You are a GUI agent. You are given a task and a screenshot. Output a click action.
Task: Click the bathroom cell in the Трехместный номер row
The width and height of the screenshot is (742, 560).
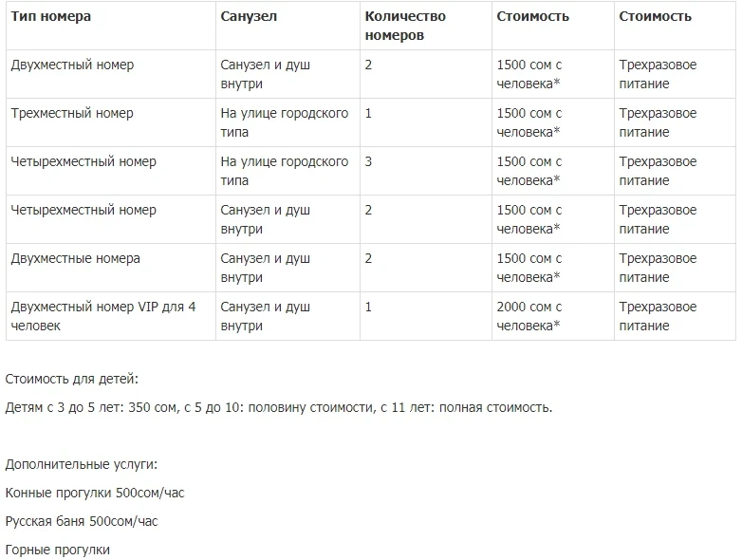pyautogui.click(x=284, y=122)
